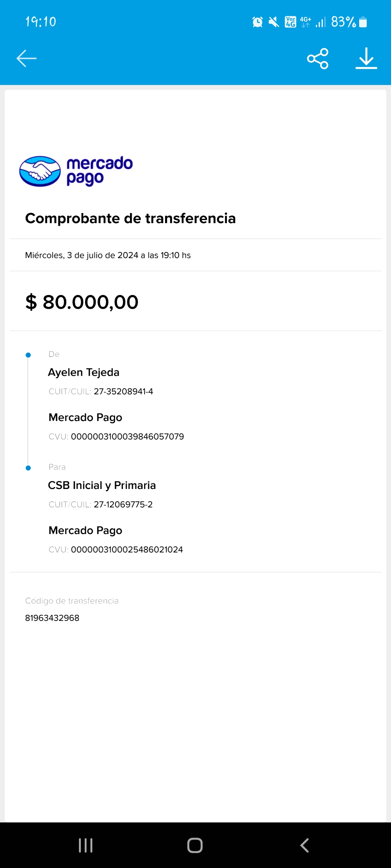The width and height of the screenshot is (391, 868).
Task: Tap the download receipt icon
Action: pyautogui.click(x=366, y=58)
